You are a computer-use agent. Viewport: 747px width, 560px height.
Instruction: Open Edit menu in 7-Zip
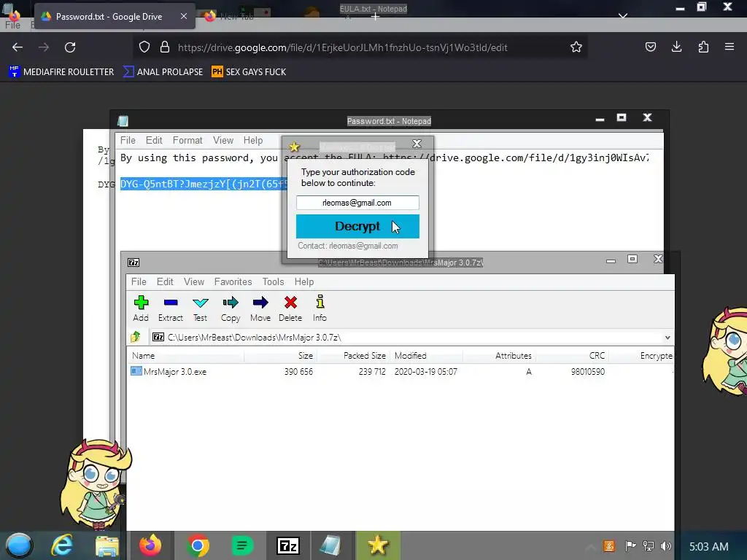point(165,282)
